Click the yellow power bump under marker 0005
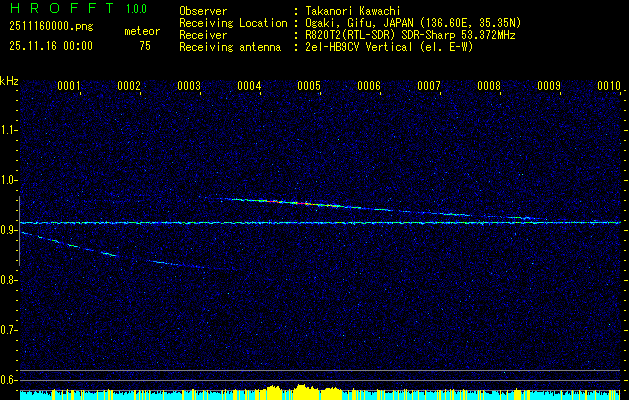This screenshot has height=400, width=629. tap(306, 392)
